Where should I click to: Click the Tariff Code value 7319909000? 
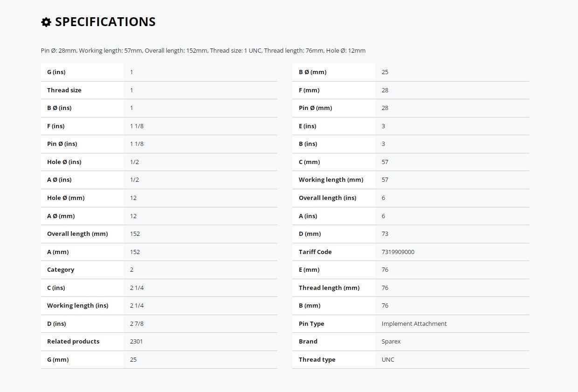(x=398, y=252)
